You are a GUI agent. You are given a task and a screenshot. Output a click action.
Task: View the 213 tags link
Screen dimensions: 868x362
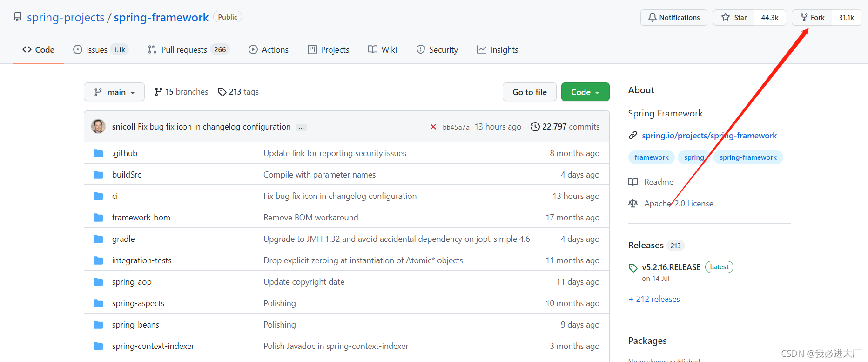pyautogui.click(x=238, y=92)
